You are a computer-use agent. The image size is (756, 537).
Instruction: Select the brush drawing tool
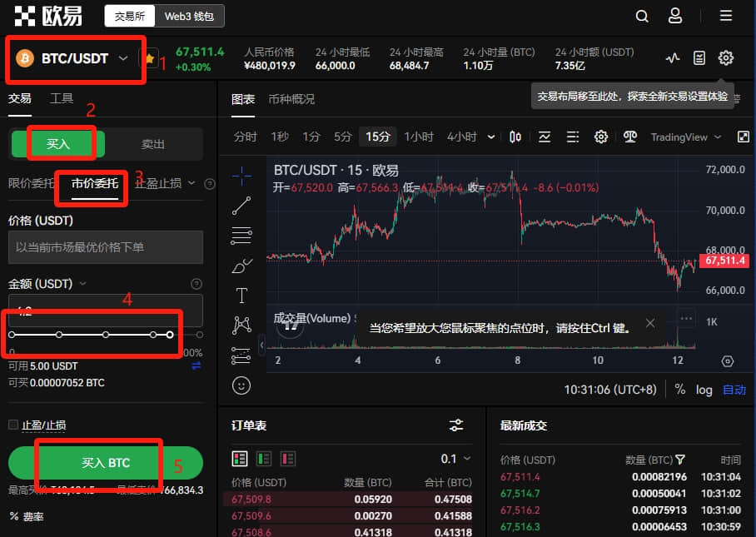(x=241, y=266)
